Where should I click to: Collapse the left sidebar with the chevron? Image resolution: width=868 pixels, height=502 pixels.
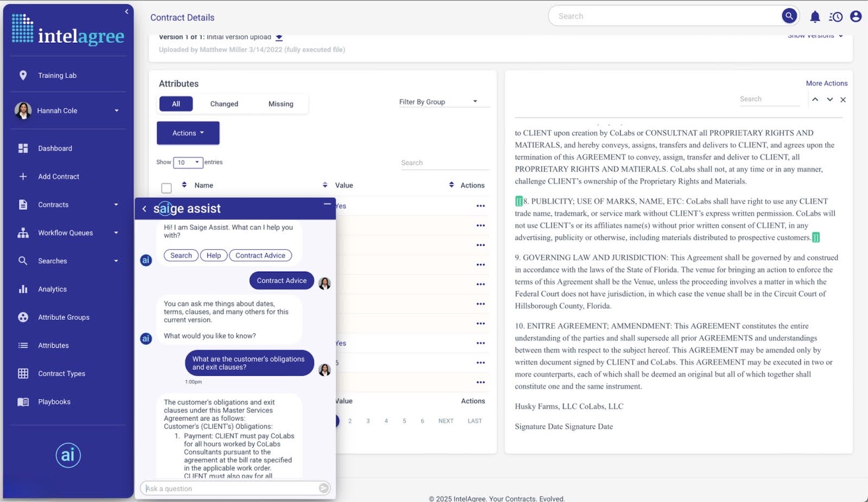pyautogui.click(x=126, y=11)
